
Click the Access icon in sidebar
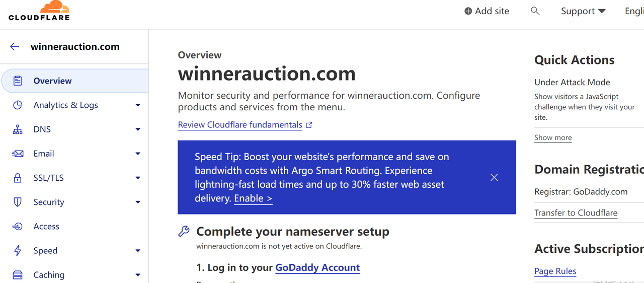(x=18, y=227)
